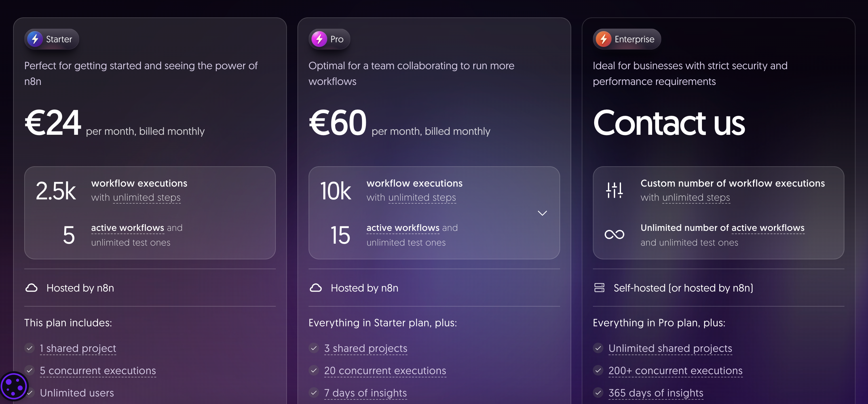Viewport: 868px width, 404px height.
Task: Click the sliders icon for custom executions
Action: (x=614, y=190)
